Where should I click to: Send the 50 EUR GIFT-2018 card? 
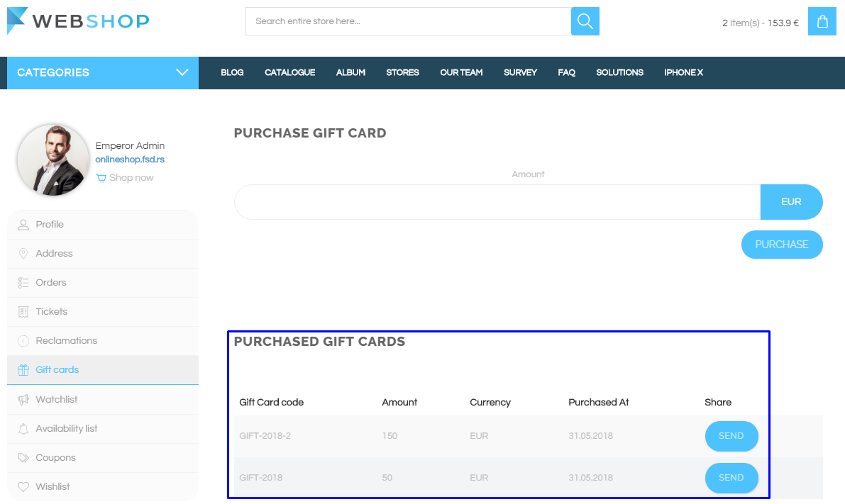click(731, 478)
